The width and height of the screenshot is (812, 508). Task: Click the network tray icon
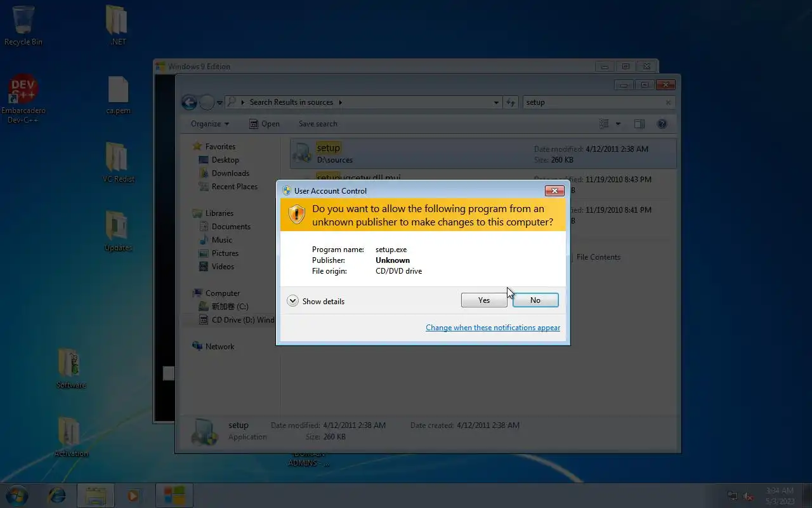[x=733, y=496]
